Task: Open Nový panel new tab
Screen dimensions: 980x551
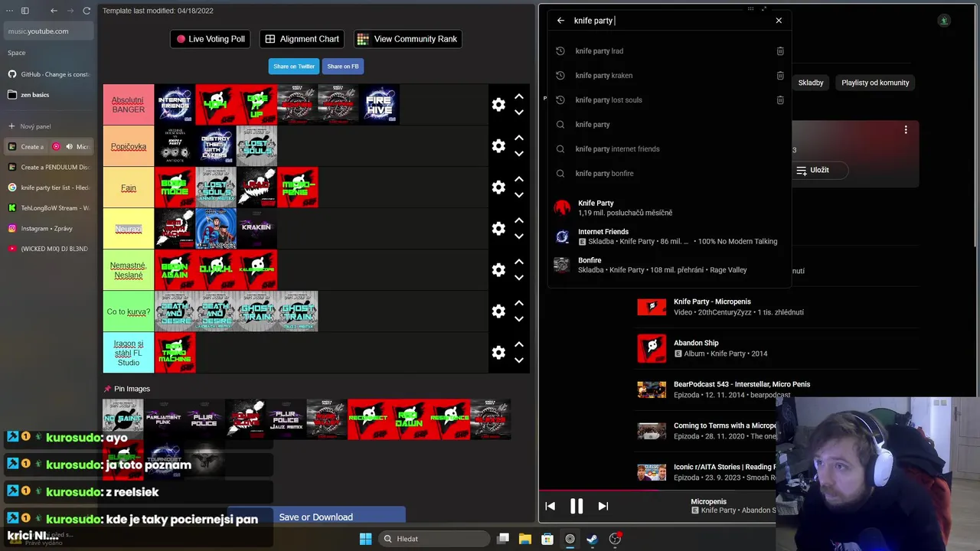Action: coord(49,126)
